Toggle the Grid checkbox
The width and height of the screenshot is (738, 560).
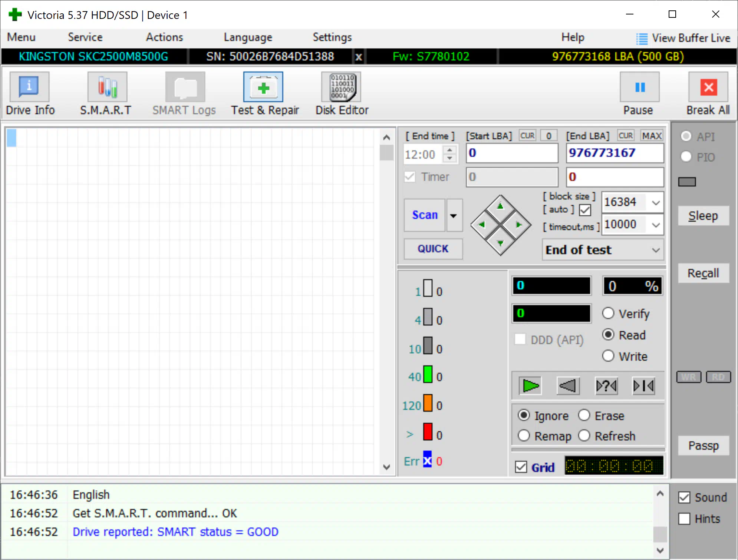click(521, 467)
